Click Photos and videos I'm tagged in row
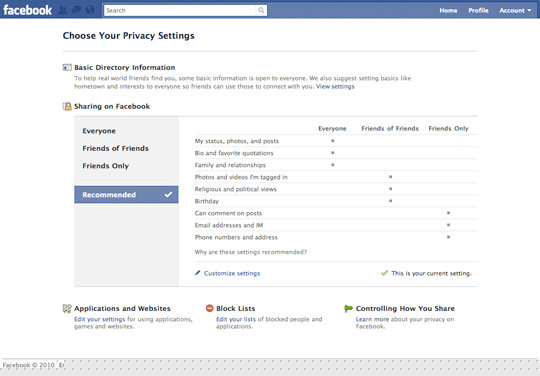 [336, 177]
